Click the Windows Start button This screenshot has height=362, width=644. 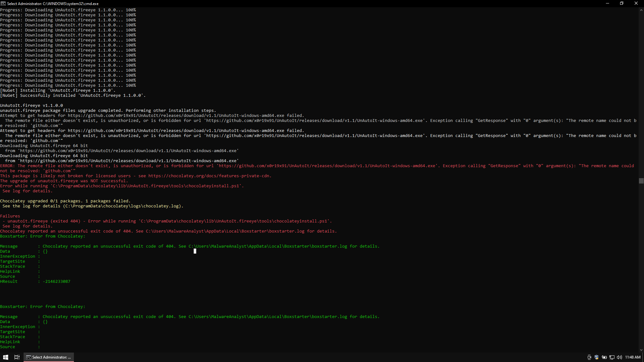tap(6, 357)
